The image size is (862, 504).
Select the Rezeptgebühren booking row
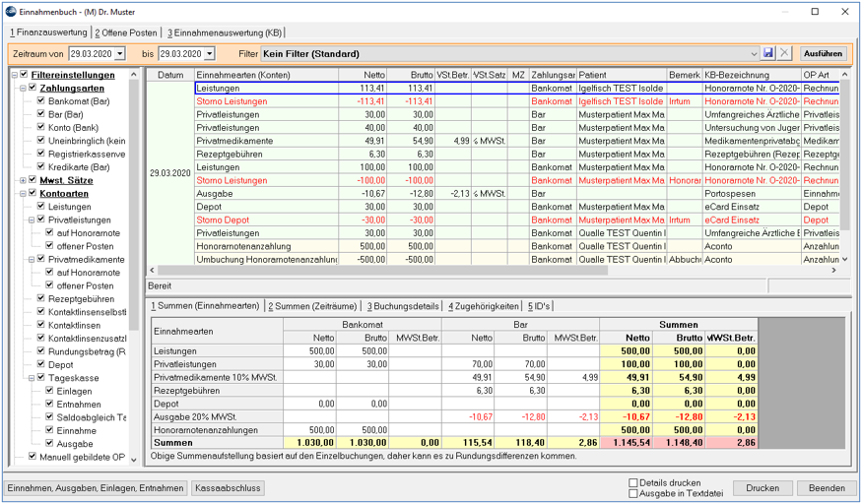point(517,154)
